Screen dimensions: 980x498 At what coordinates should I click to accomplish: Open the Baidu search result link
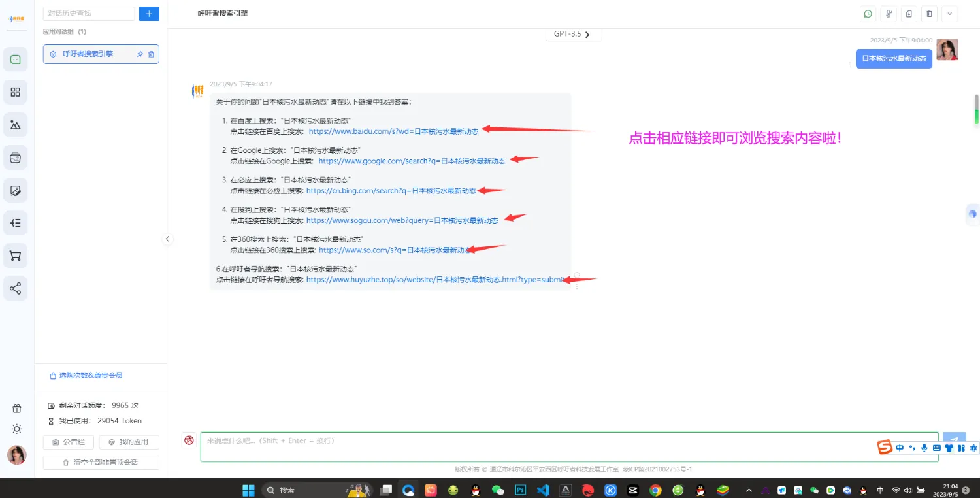pos(393,131)
